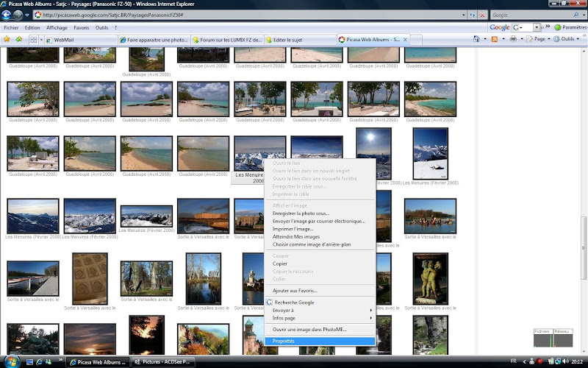
Task: Click the Google toolbar logo
Action: 499,27
